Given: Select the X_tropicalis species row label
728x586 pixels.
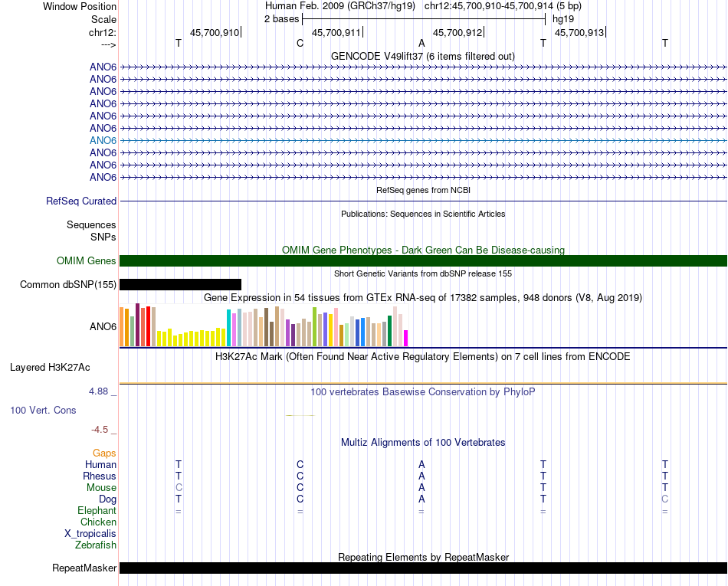Looking at the screenshot, I should pos(90,534).
